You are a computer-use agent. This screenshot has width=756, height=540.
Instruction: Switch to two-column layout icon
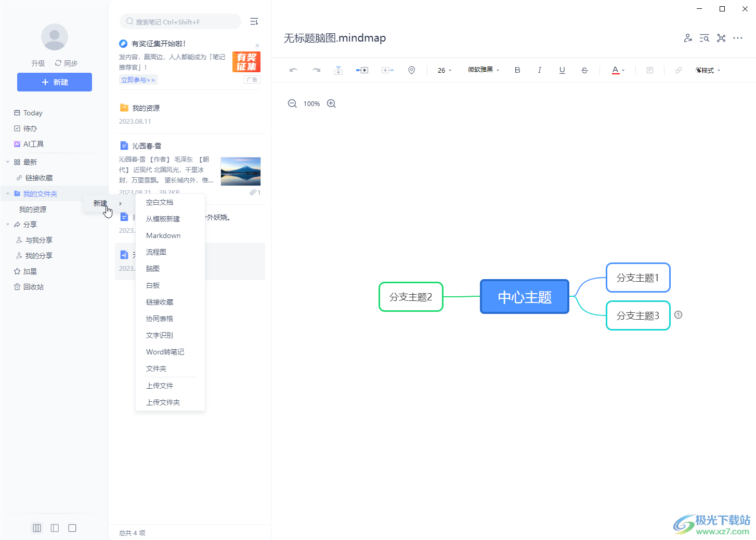55,528
